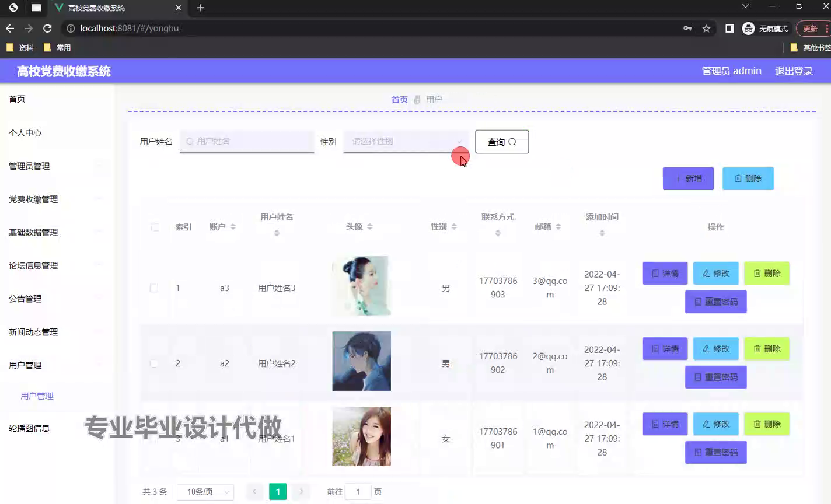831x504 pixels.
Task: Click 修改 for user a2
Action: click(716, 348)
